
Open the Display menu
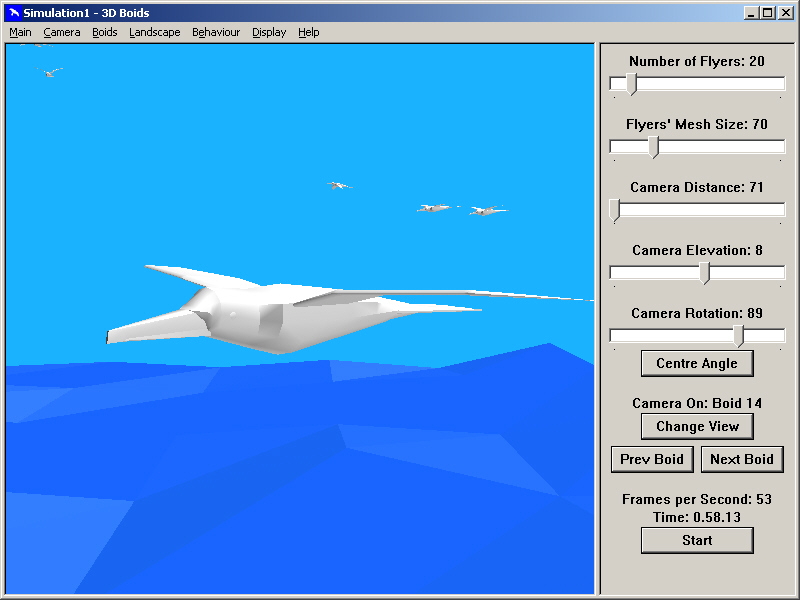tap(269, 32)
